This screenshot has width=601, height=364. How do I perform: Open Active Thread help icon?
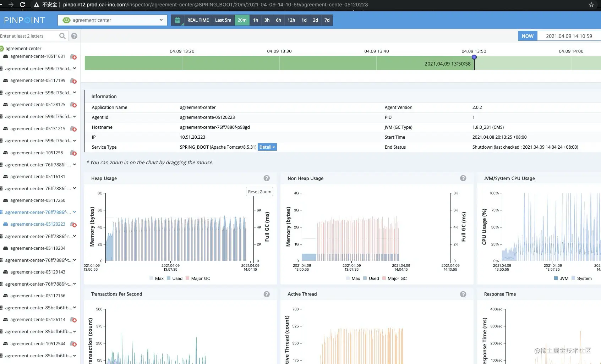(x=463, y=294)
